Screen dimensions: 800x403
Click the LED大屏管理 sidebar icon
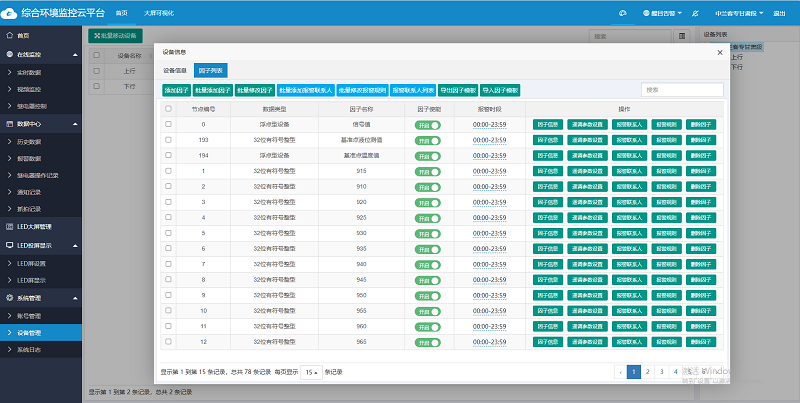[x=9, y=226]
